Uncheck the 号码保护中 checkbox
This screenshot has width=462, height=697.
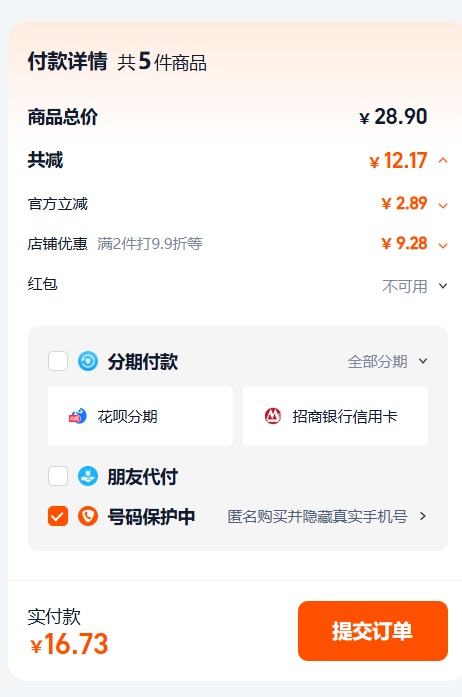(x=58, y=516)
